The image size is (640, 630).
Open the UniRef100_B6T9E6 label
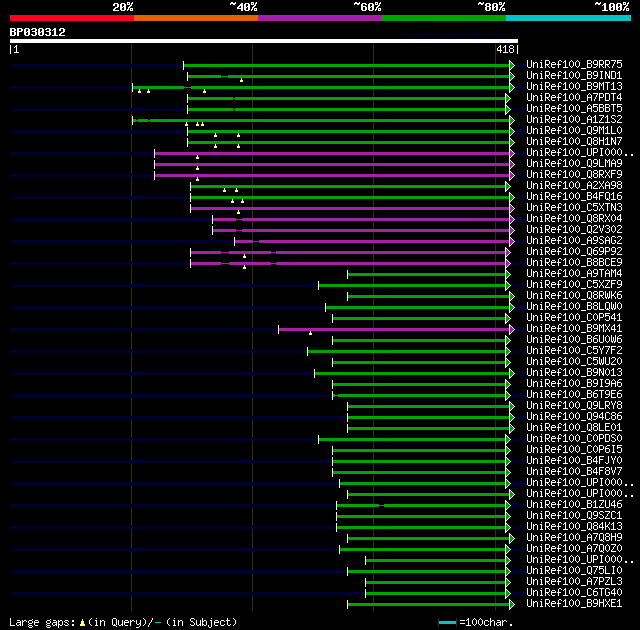pyautogui.click(x=574, y=395)
